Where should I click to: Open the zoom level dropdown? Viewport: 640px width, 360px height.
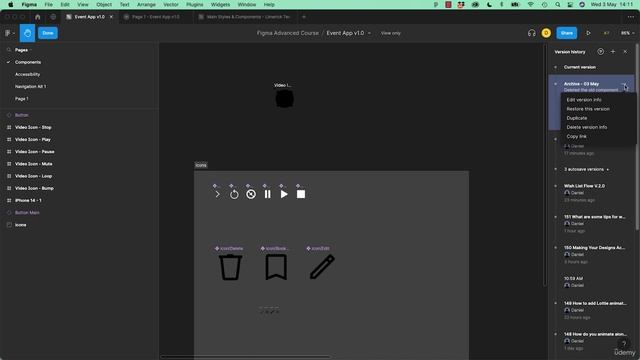627,33
